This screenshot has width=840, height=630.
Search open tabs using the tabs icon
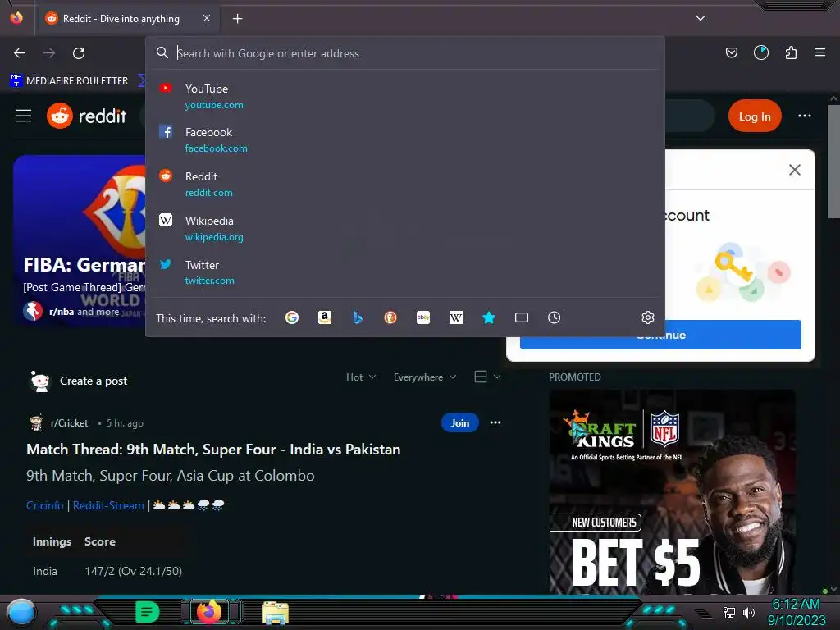[x=522, y=317]
